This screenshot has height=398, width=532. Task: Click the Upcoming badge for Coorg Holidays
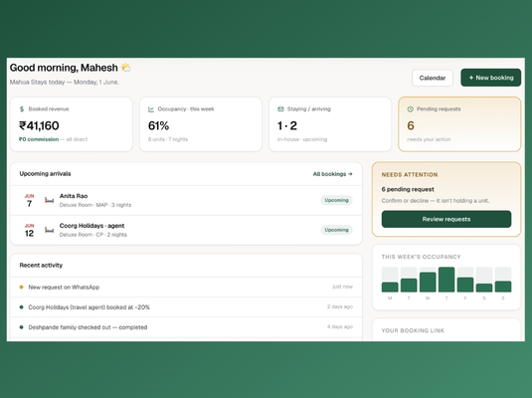[336, 230]
